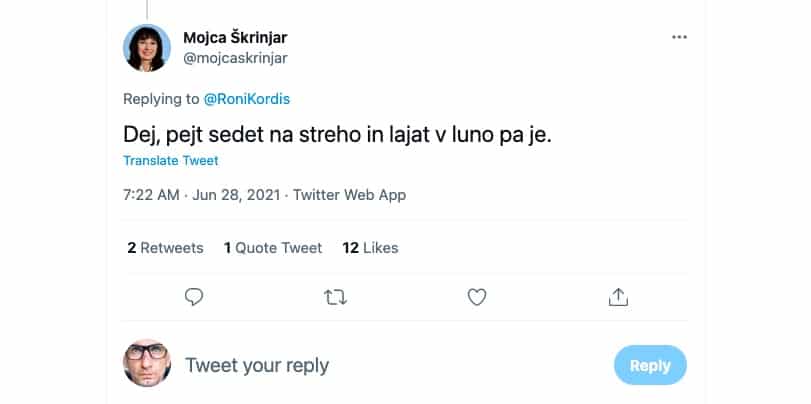Open the three-dot more options menu
This screenshot has height=404, width=811.
click(680, 37)
